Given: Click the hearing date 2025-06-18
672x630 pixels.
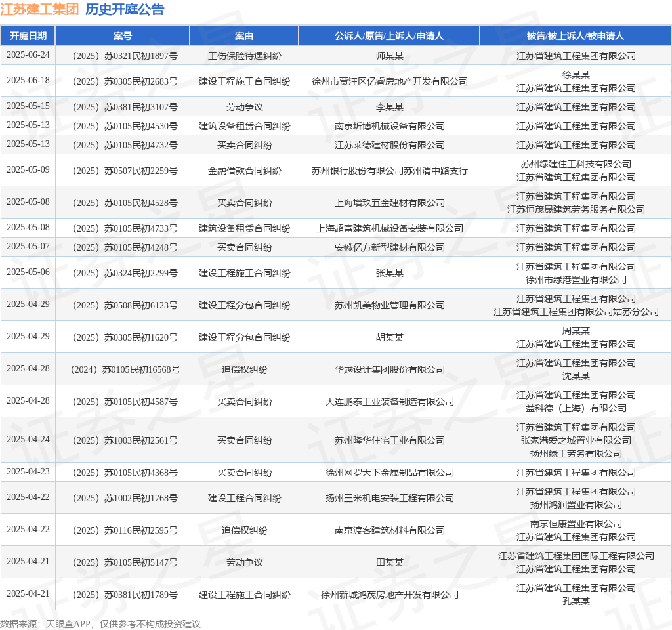Looking at the screenshot, I should (x=28, y=81).
